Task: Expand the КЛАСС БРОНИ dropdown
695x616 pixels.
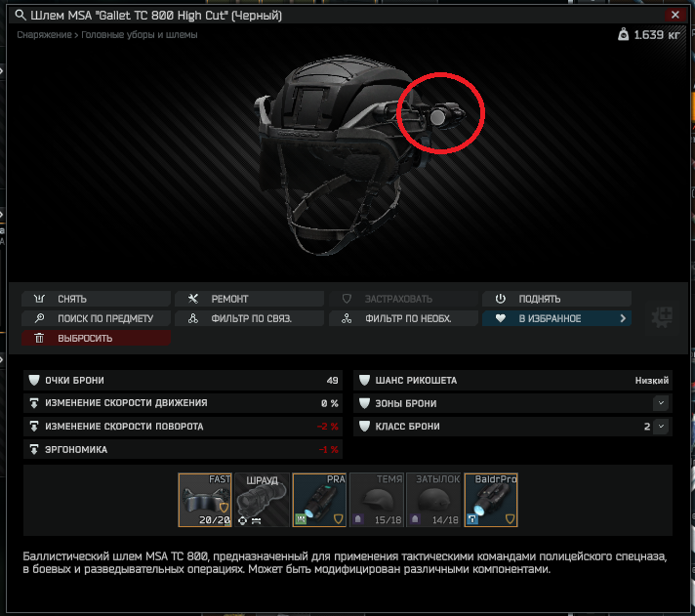Action: pos(661,427)
